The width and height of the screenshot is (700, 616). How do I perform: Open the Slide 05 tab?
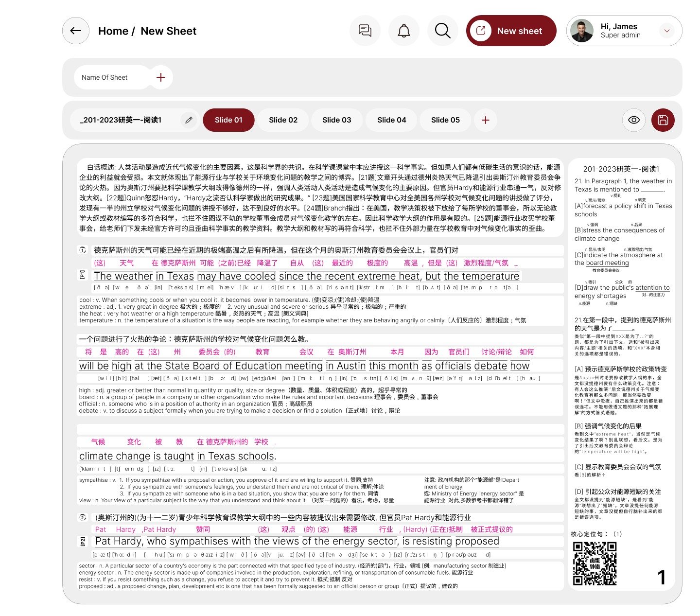pyautogui.click(x=445, y=120)
